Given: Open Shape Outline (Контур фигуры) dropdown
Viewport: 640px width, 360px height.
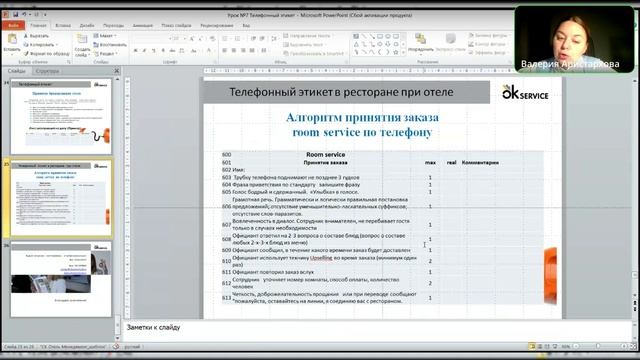Looking at the screenshot, I should click(489, 44).
